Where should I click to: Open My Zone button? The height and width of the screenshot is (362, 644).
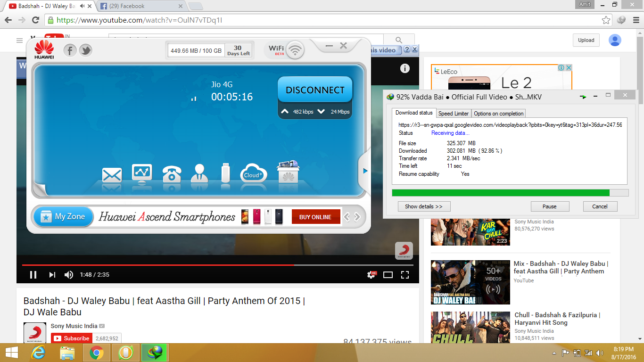pos(64,217)
